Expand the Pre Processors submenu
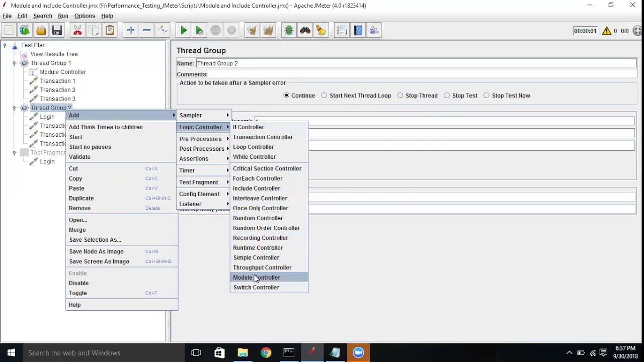The image size is (644, 362). click(203, 139)
